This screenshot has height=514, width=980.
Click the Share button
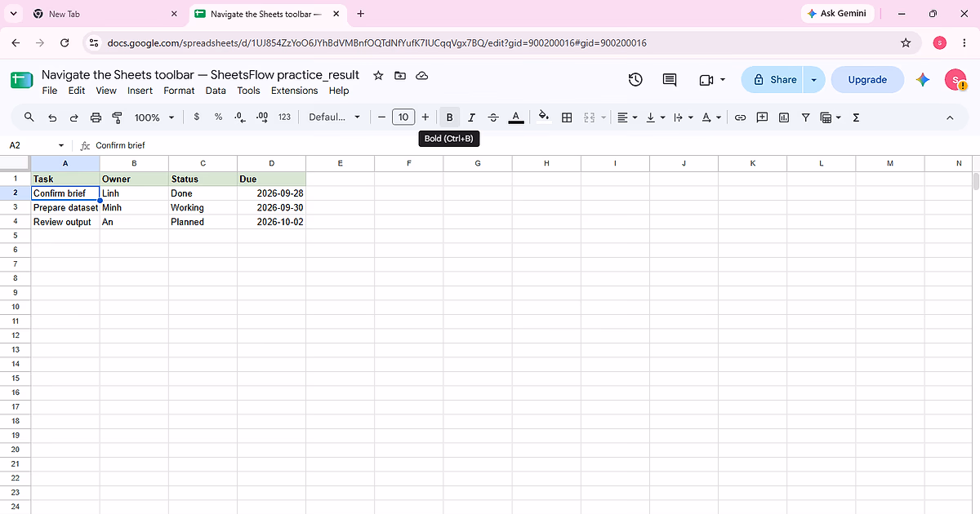coord(773,80)
